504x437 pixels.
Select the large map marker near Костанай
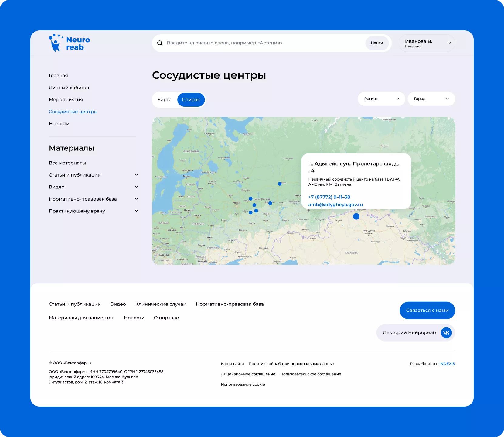[356, 216]
